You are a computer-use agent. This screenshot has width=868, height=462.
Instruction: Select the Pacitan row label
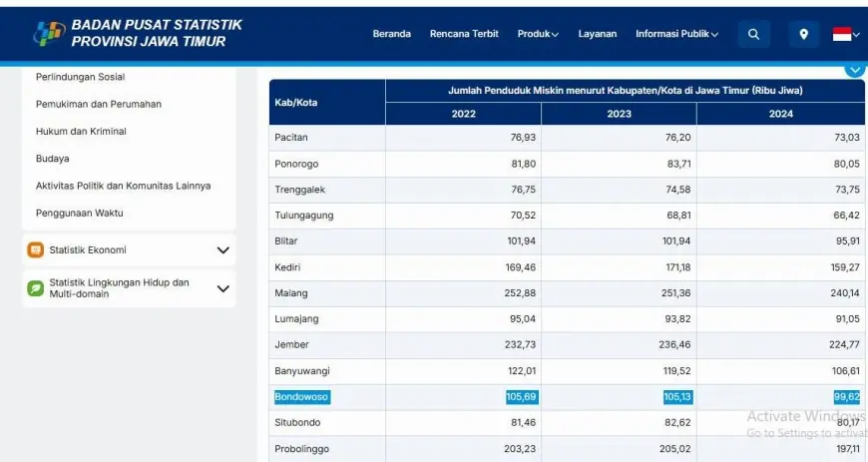[291, 138]
